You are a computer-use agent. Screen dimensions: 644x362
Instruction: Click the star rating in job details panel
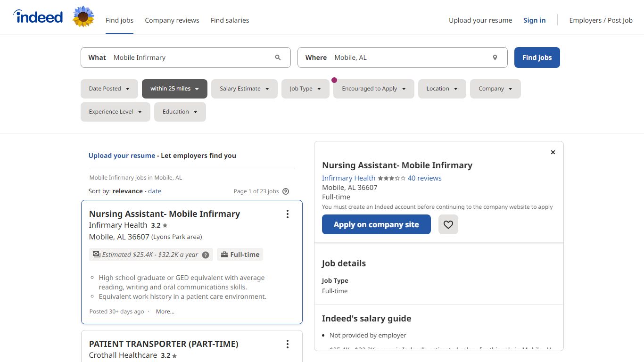coord(391,178)
